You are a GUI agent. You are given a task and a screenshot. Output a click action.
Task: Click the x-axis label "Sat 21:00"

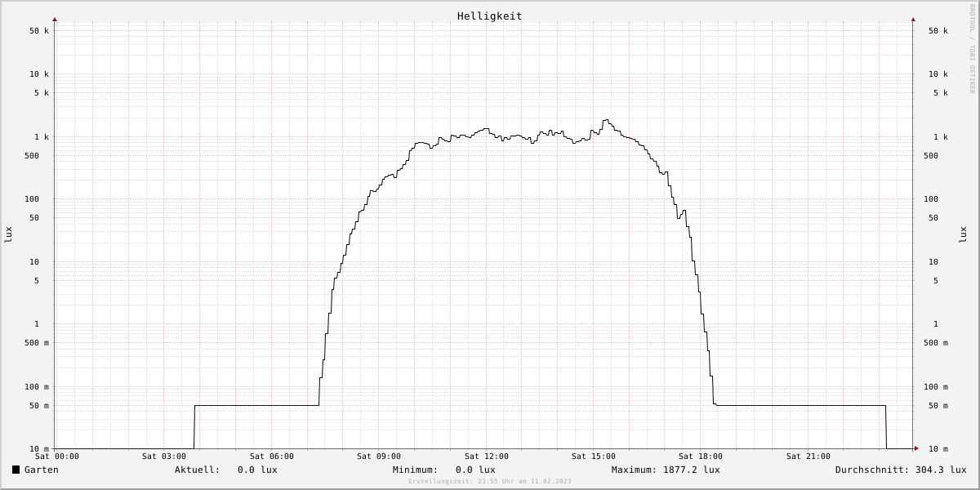click(808, 457)
